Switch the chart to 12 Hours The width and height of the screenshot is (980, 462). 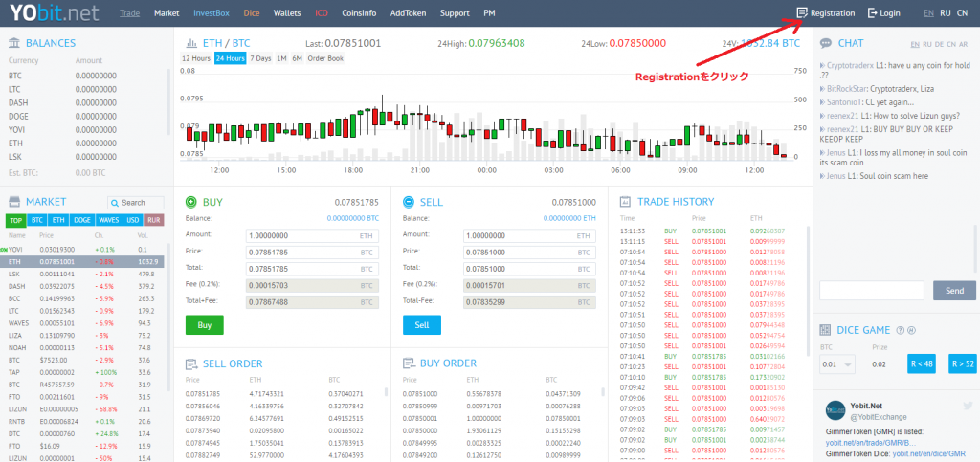point(195,58)
